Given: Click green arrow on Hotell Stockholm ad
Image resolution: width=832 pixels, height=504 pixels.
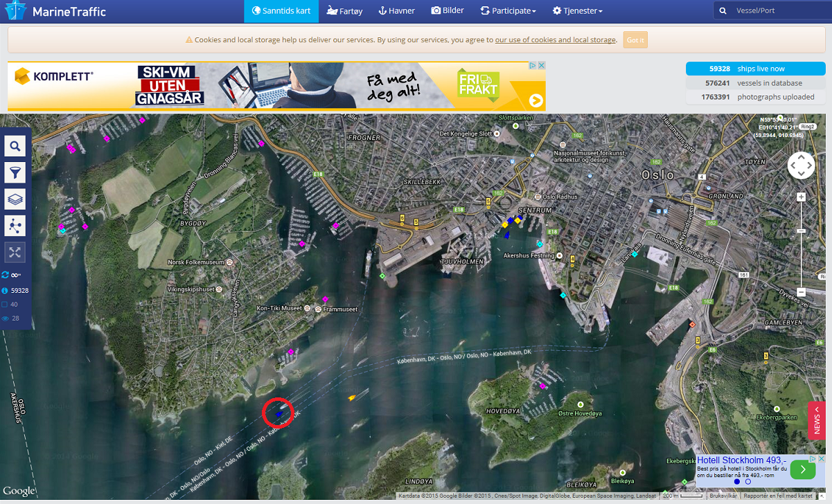Looking at the screenshot, I should [x=802, y=469].
